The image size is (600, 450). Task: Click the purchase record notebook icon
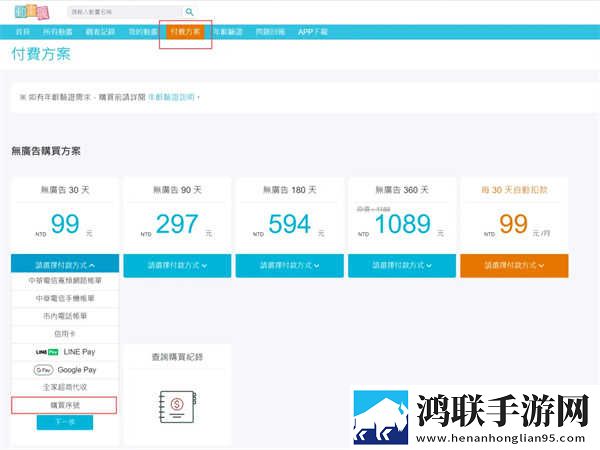click(178, 406)
